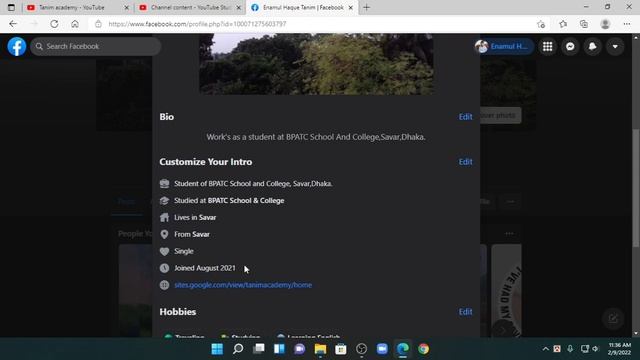Click the briefcase icon beside Student of BPATC
This screenshot has height=360, width=640.
164,184
